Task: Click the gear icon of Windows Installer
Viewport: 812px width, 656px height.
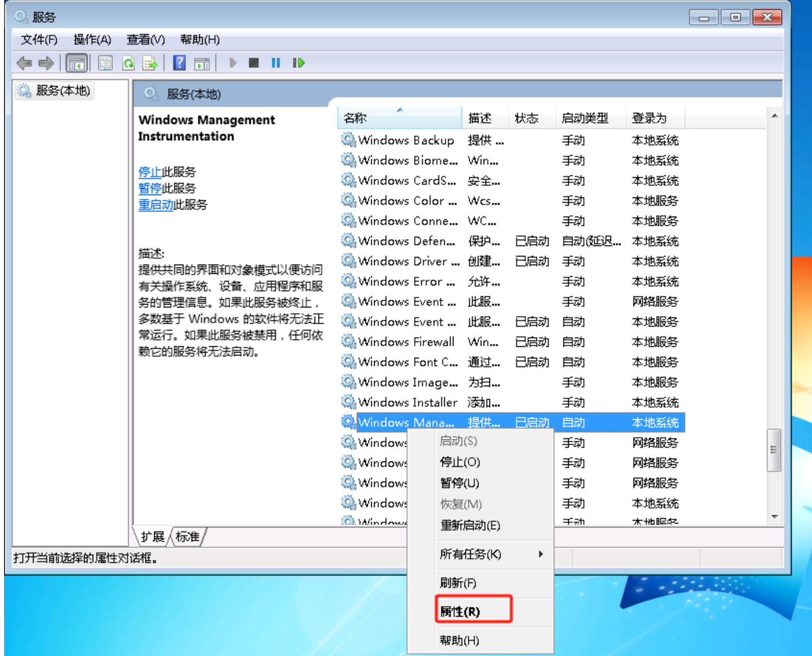Action: click(x=348, y=402)
